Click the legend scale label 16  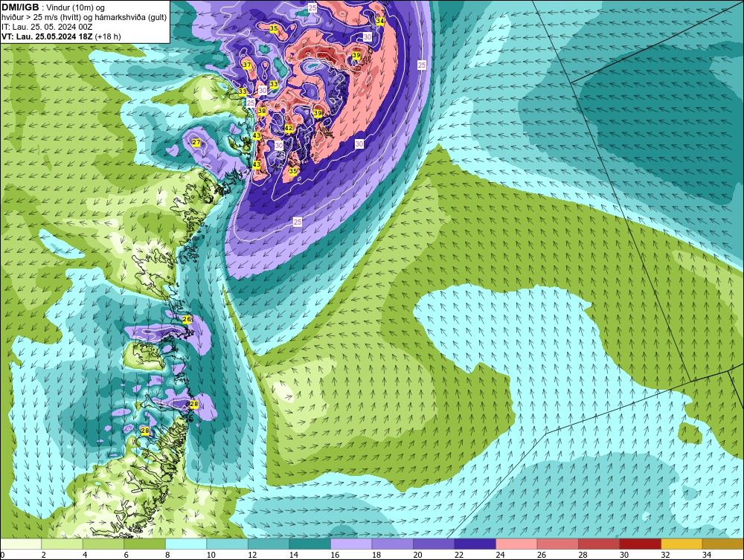pyautogui.click(x=335, y=555)
